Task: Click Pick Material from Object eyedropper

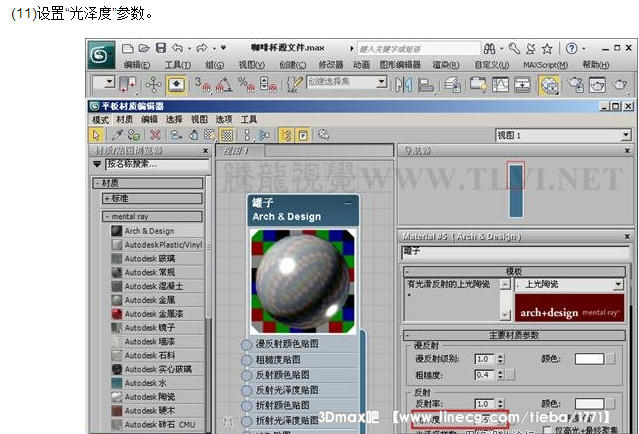Action: point(118,135)
